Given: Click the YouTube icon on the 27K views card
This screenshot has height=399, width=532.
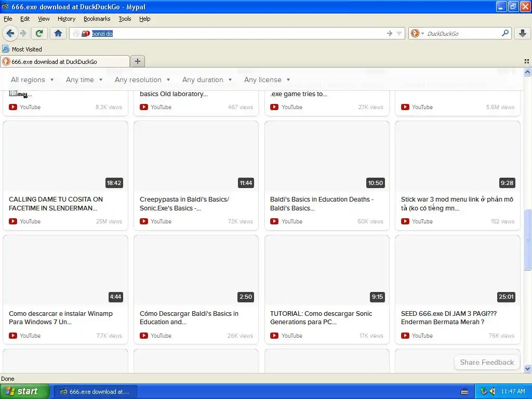Looking at the screenshot, I should pyautogui.click(x=274, y=107).
